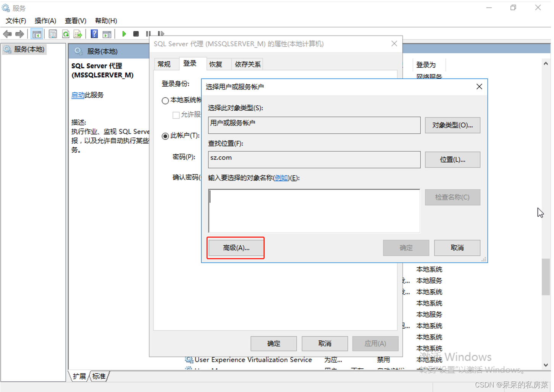Open the 查看(V) menu
This screenshot has height=392, width=554.
[75, 21]
